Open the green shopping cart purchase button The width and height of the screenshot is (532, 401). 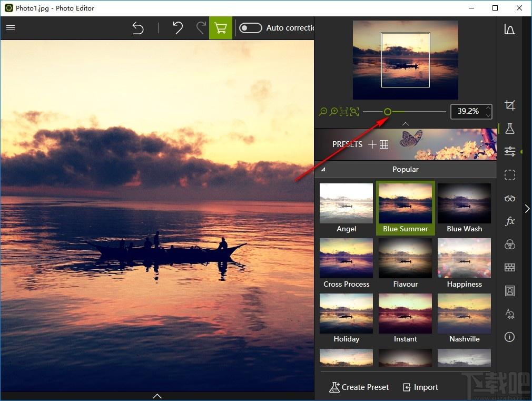click(x=221, y=28)
